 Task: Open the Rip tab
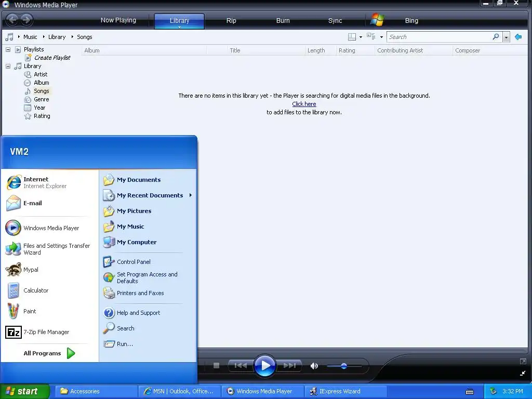coord(231,21)
